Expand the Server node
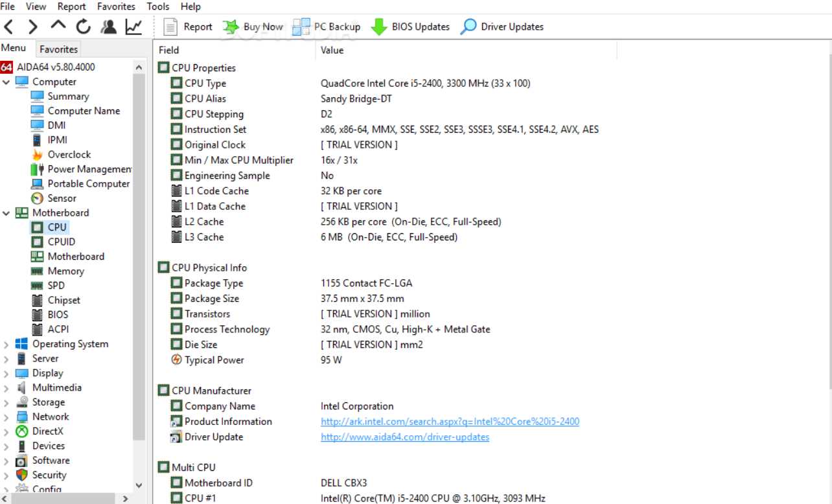The width and height of the screenshot is (832, 504). (6, 359)
